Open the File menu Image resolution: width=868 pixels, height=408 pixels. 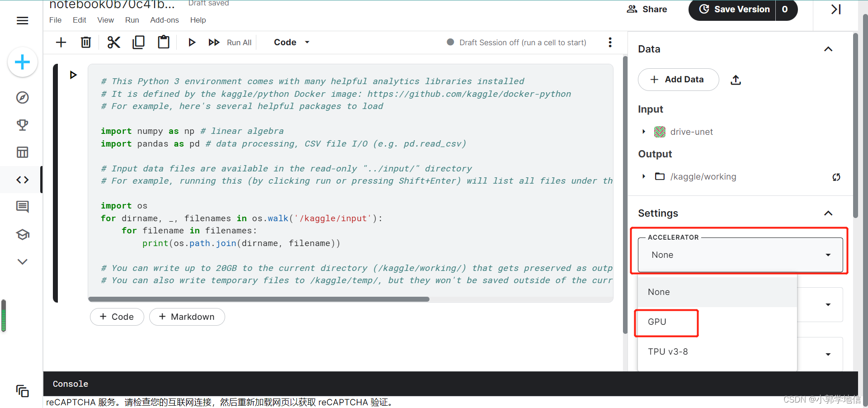point(55,20)
